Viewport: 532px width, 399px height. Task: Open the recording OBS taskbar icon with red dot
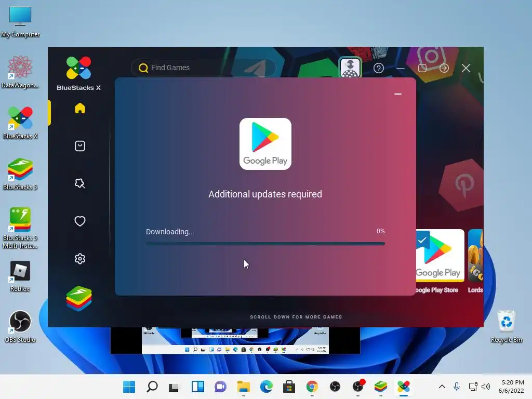tap(358, 387)
